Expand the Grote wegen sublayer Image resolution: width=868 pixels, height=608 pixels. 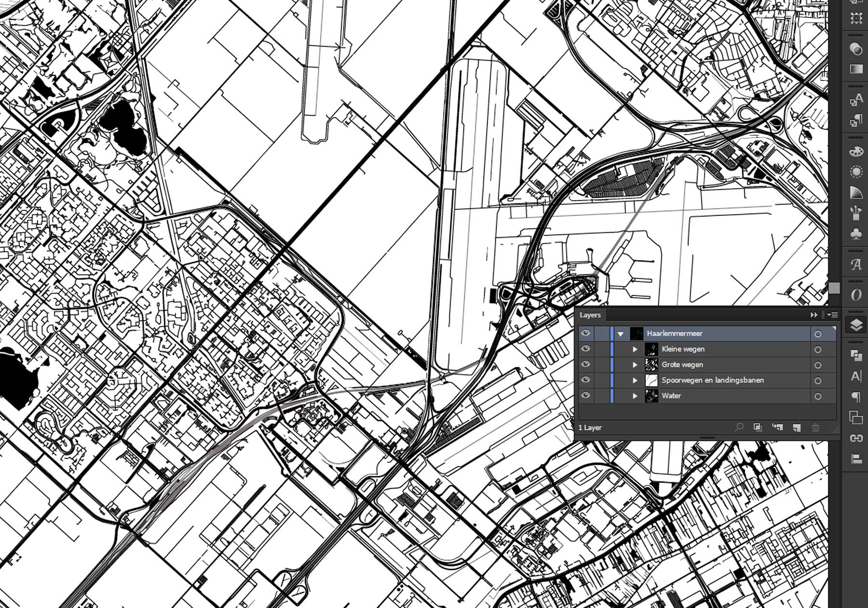click(635, 365)
